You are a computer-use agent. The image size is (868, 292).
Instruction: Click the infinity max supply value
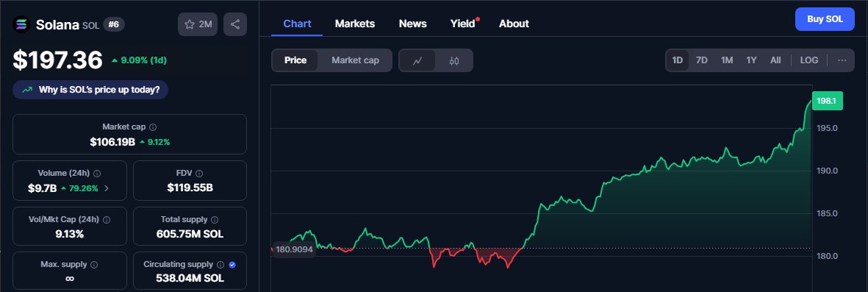coord(70,279)
